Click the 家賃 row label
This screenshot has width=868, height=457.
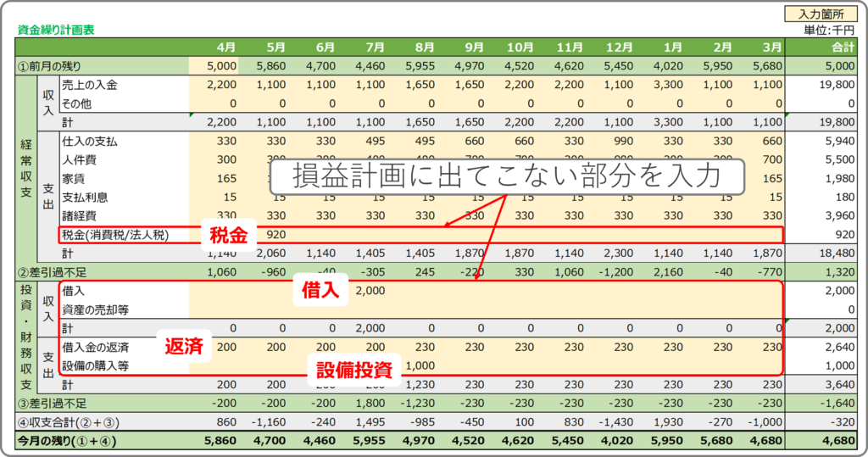coord(73,179)
